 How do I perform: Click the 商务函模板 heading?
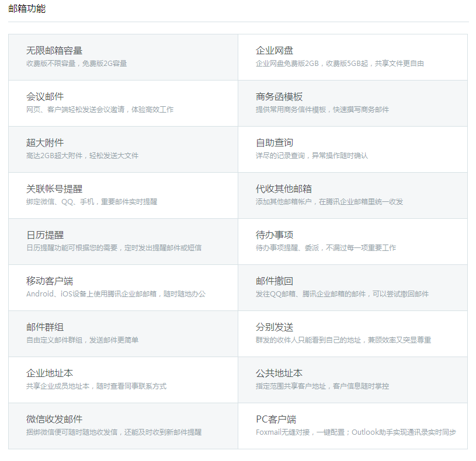point(279,97)
